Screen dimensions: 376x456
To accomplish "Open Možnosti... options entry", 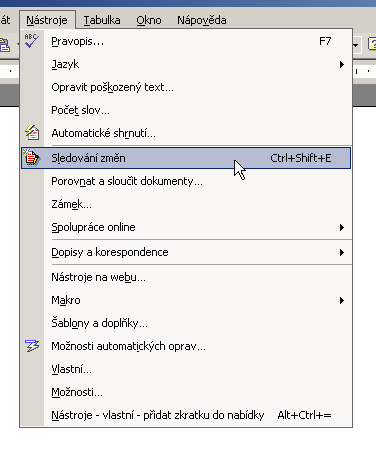I will [x=186, y=392].
